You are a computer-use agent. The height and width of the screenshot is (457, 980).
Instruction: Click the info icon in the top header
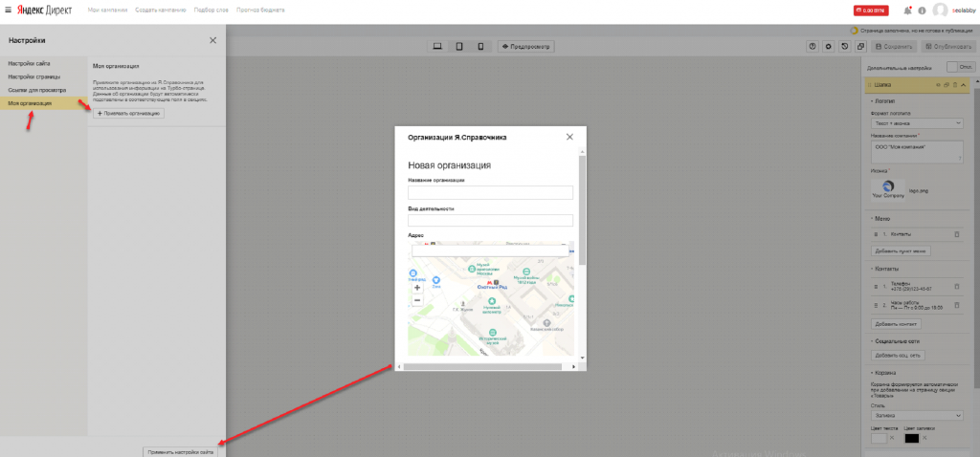click(x=922, y=11)
